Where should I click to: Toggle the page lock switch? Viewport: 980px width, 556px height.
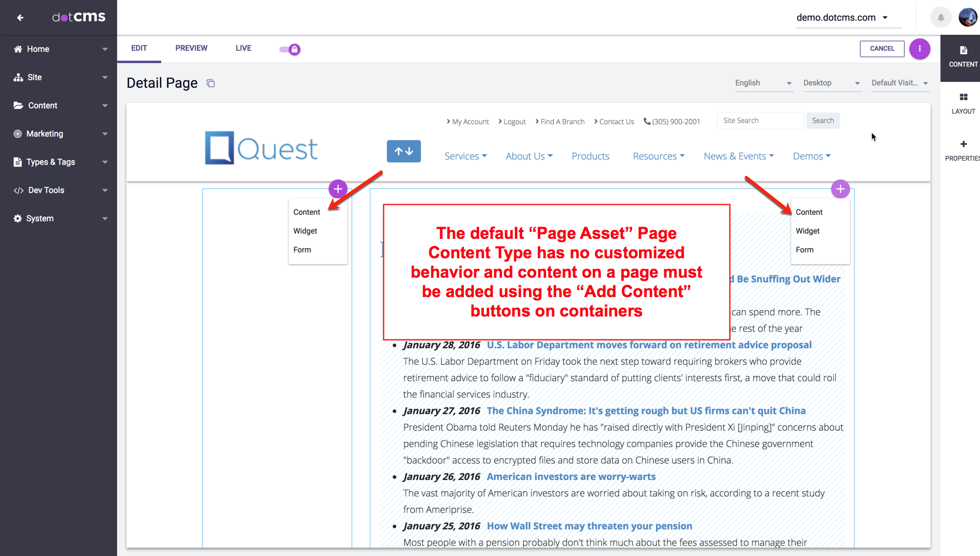(290, 49)
